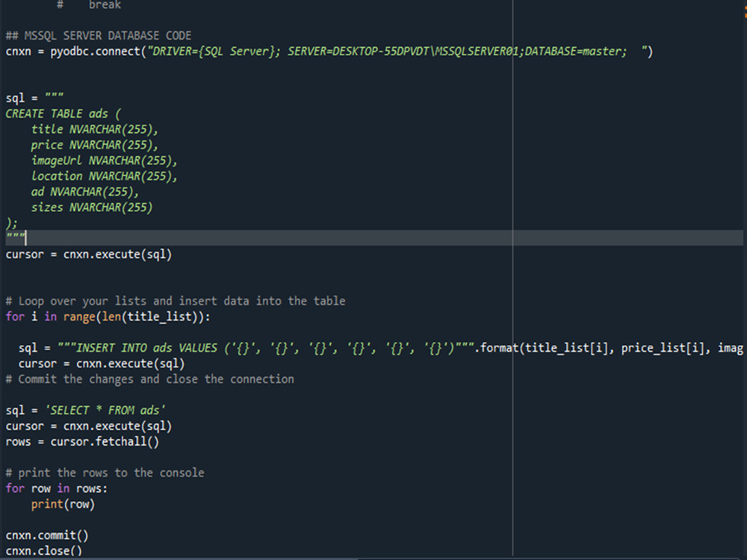Viewport: 747px width, 560px height.
Task: Click the 'imageUrl NVARCHAR(255),' line
Action: tap(104, 161)
